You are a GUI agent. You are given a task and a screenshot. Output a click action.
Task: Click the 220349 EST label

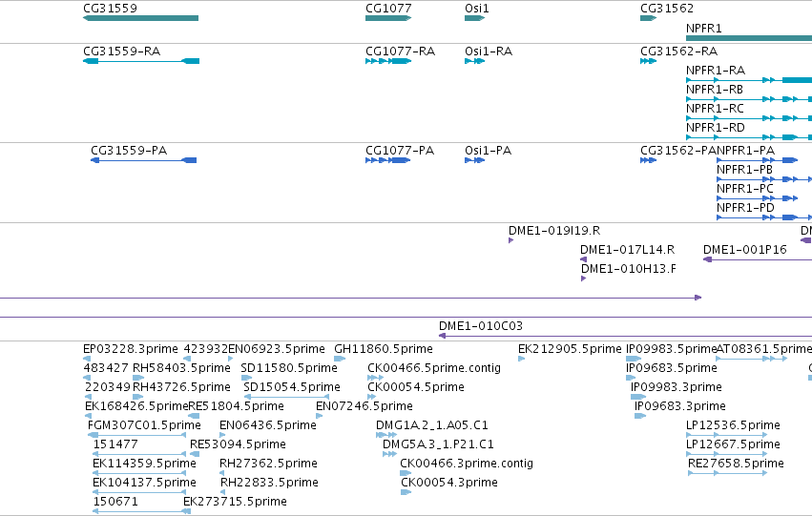108,387
